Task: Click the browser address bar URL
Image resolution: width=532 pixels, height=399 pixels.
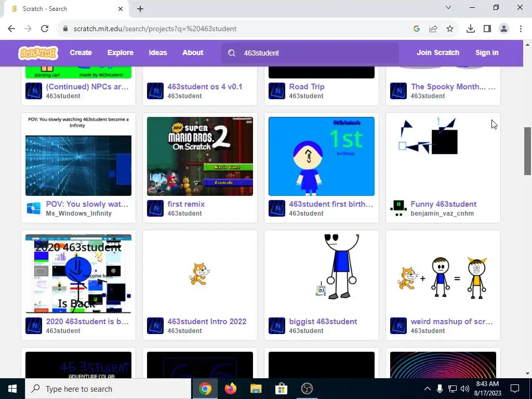Action: coord(155,29)
